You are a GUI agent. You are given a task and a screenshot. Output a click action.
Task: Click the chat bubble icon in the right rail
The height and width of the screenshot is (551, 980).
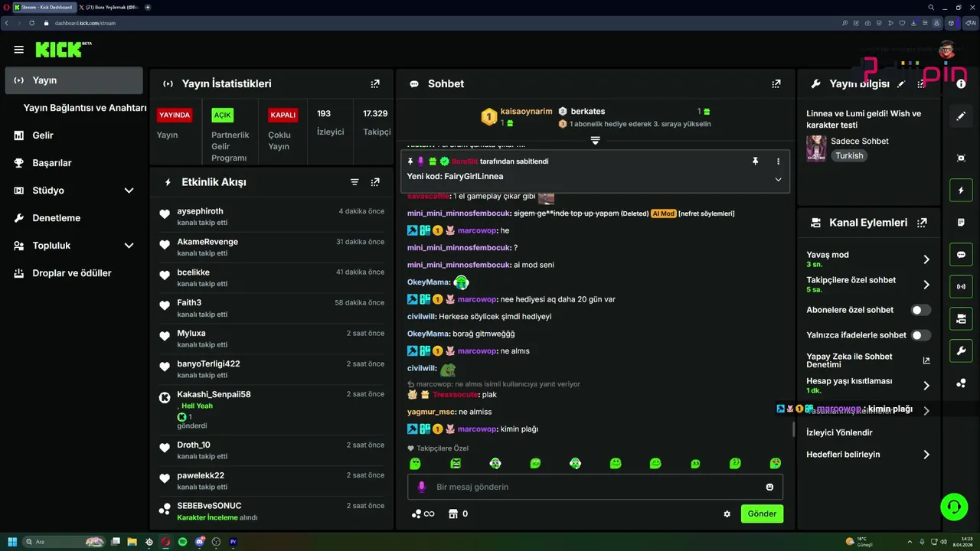tap(961, 255)
